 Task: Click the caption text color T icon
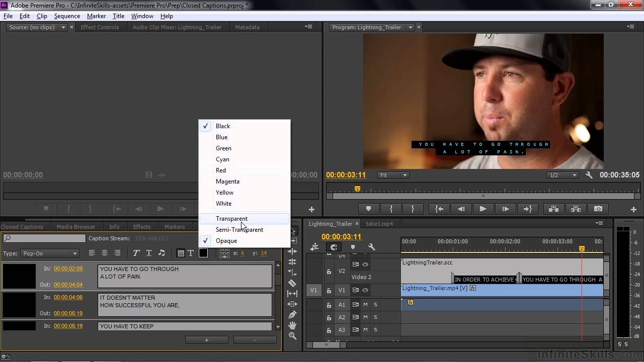coord(191,253)
